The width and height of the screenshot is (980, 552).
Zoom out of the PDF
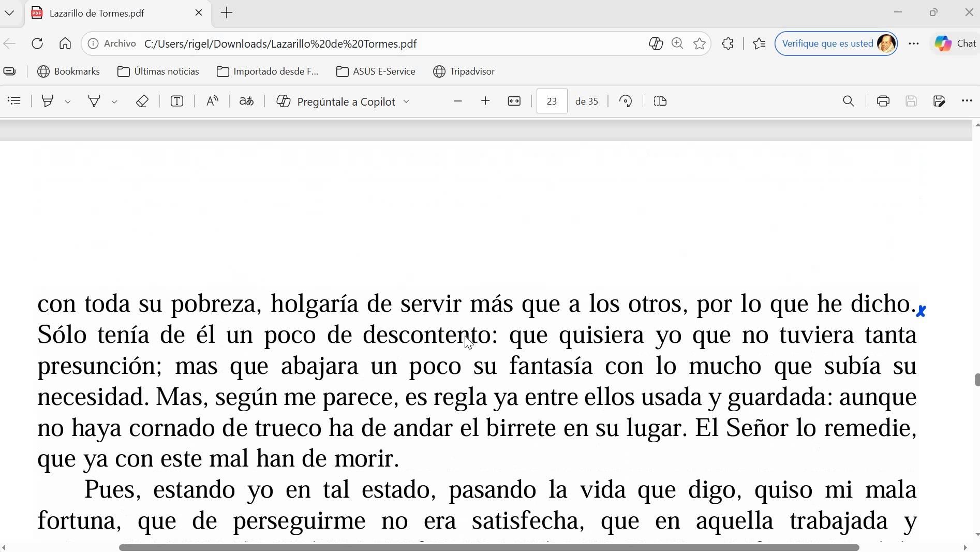point(457,101)
